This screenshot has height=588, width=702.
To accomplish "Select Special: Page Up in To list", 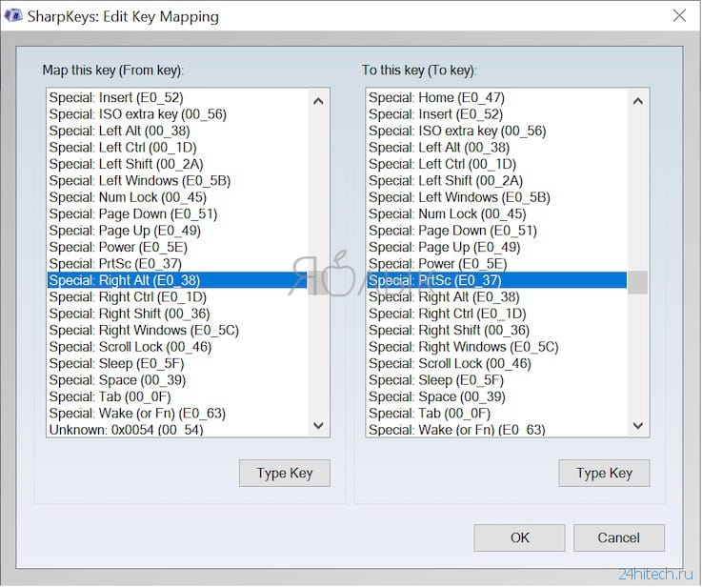I will coord(497,247).
